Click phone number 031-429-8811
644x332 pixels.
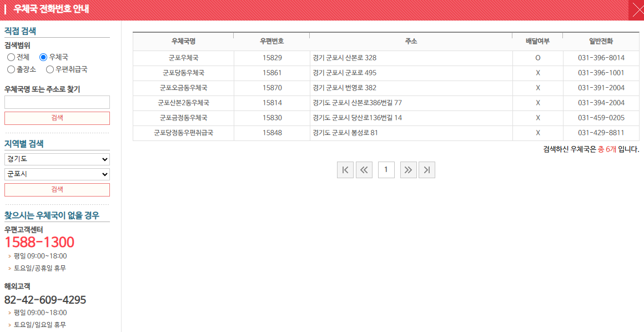601,133
